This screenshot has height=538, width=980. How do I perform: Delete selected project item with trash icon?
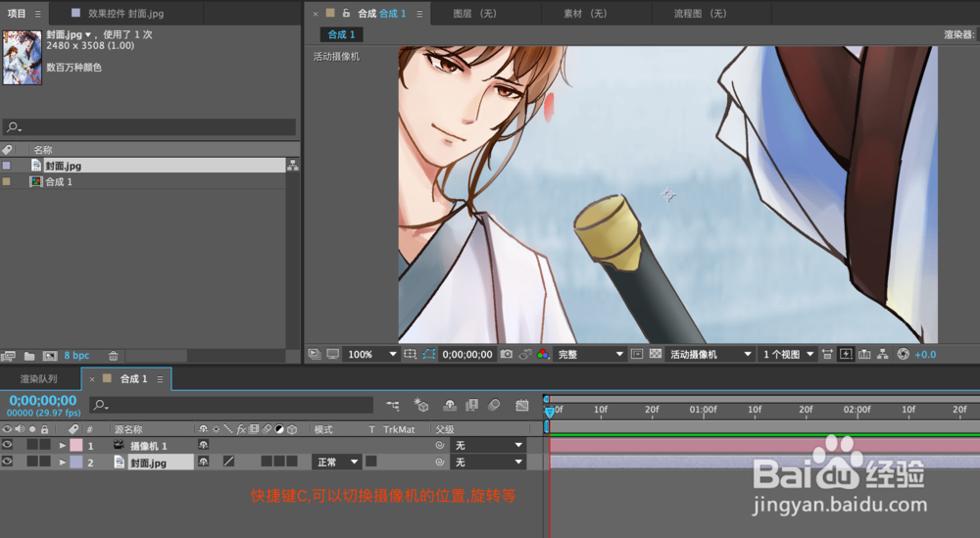tap(113, 356)
